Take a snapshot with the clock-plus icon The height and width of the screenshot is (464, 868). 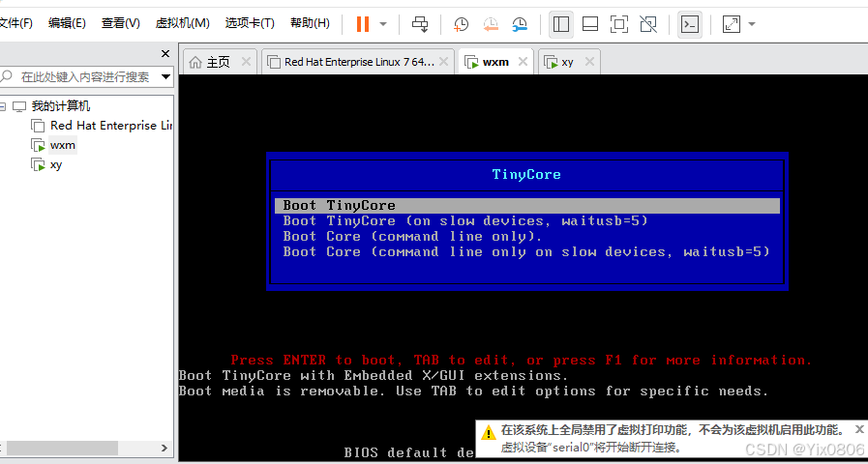point(461,24)
